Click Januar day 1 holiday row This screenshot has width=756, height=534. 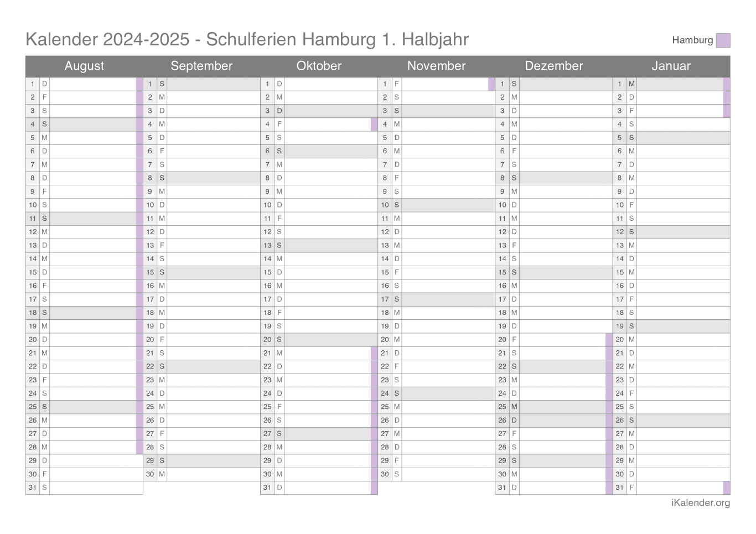click(671, 84)
